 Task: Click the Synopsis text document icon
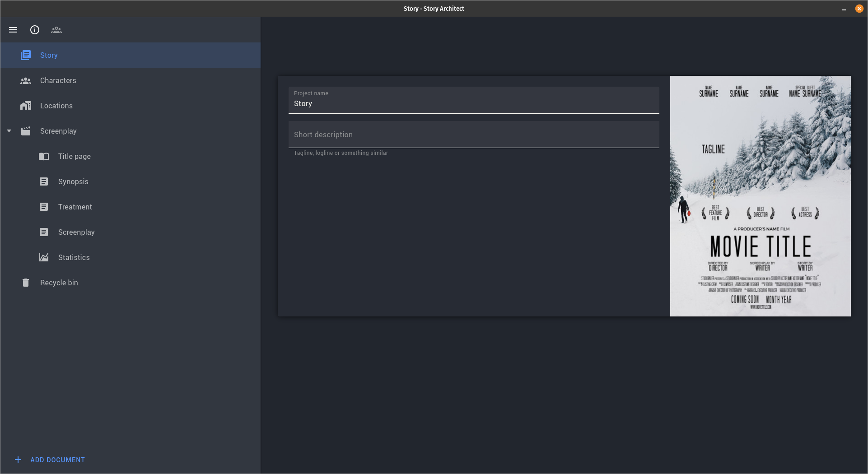click(44, 181)
